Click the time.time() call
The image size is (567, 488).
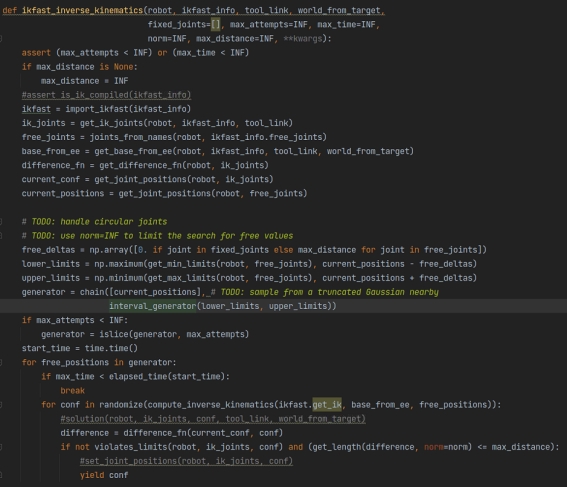tap(111, 349)
